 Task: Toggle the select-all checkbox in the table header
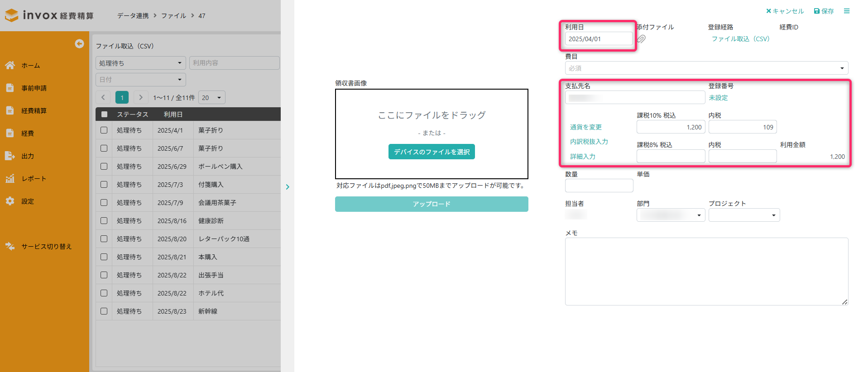(104, 114)
